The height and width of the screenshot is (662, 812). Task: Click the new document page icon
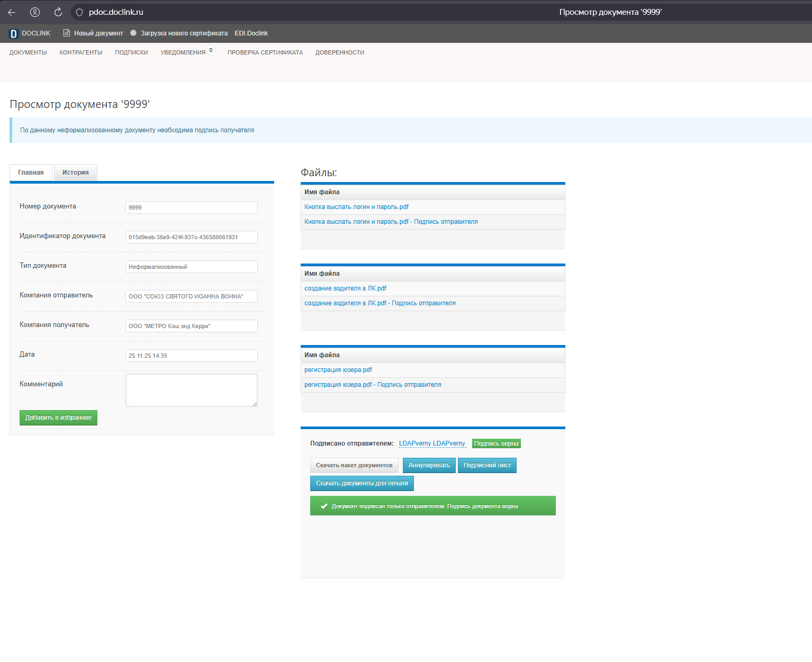pos(67,33)
